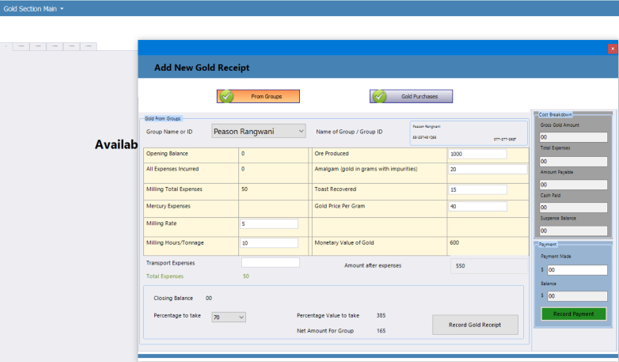Click the Suspense Balance field

point(573,231)
